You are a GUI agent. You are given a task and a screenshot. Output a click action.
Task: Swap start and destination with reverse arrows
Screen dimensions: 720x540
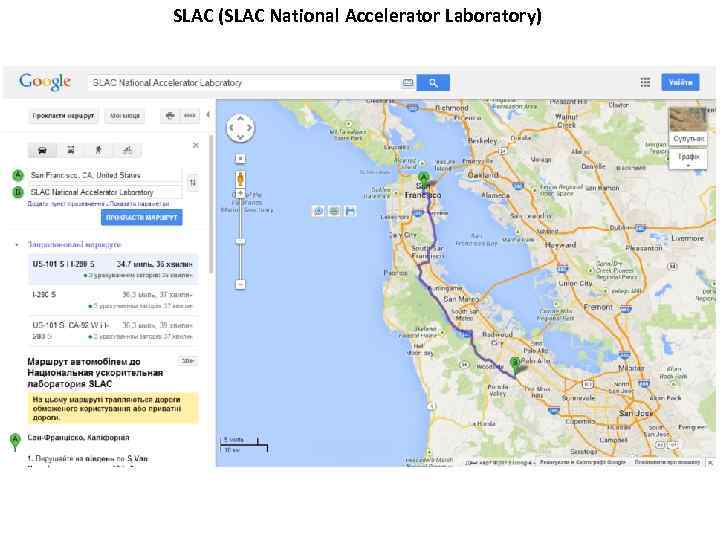click(193, 183)
